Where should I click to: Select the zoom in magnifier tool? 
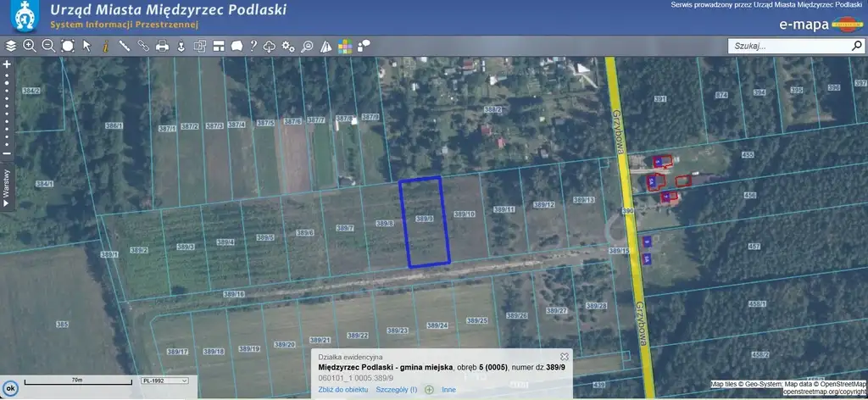[x=30, y=46]
